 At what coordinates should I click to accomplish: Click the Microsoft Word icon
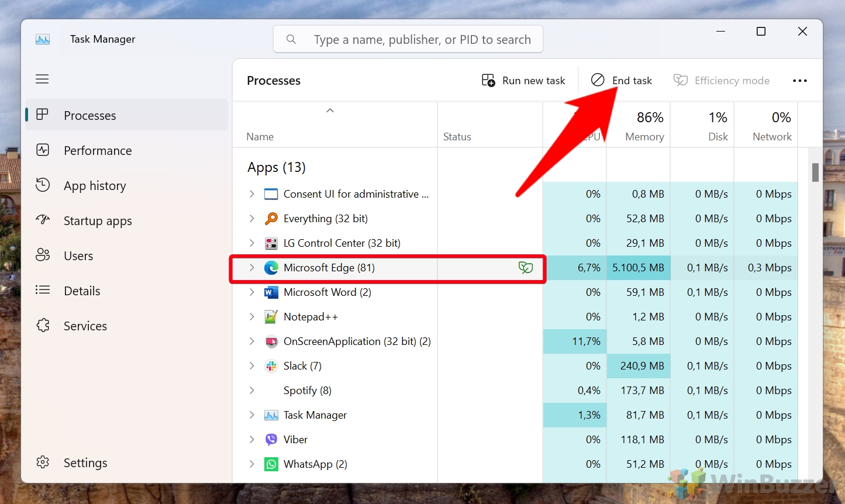click(x=271, y=292)
